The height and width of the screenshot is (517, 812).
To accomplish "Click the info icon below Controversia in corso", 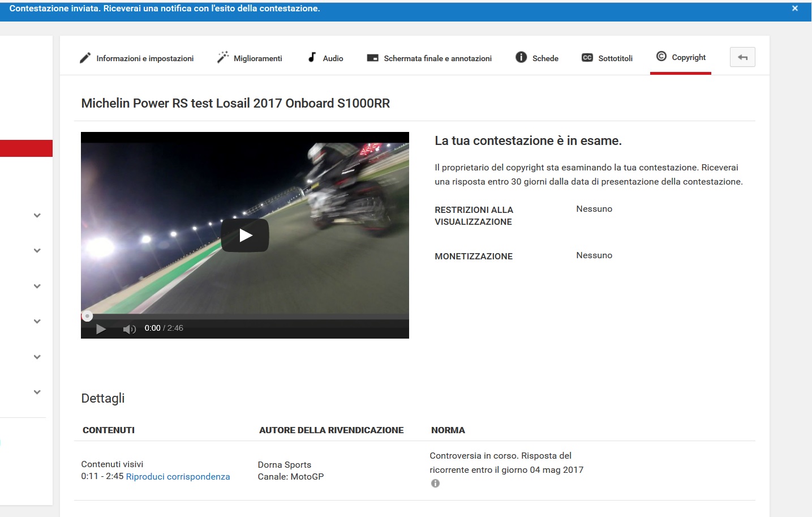I will pyautogui.click(x=435, y=484).
